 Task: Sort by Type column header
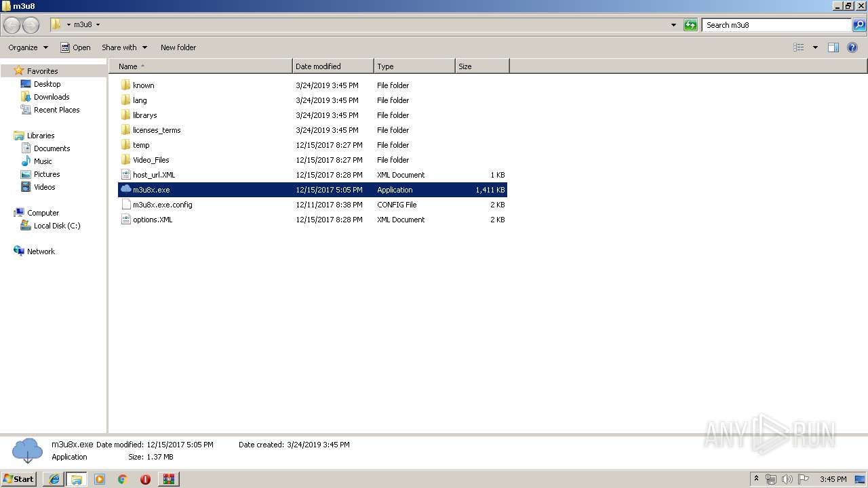(x=414, y=66)
